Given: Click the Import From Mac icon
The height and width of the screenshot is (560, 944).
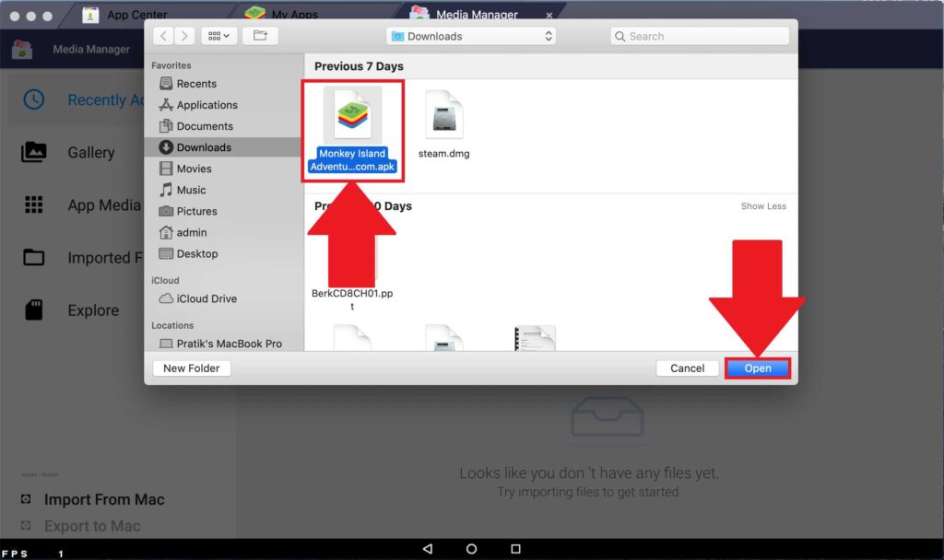Looking at the screenshot, I should (26, 498).
